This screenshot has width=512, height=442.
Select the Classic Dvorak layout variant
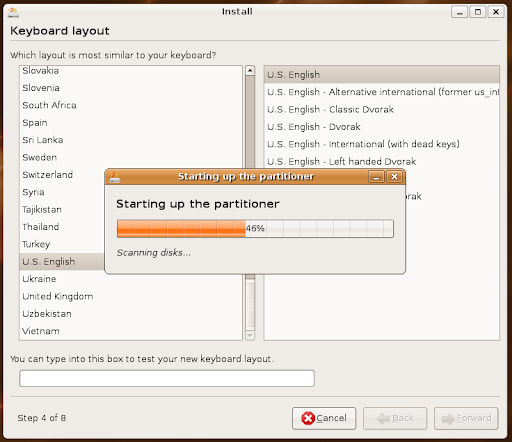click(x=382, y=109)
